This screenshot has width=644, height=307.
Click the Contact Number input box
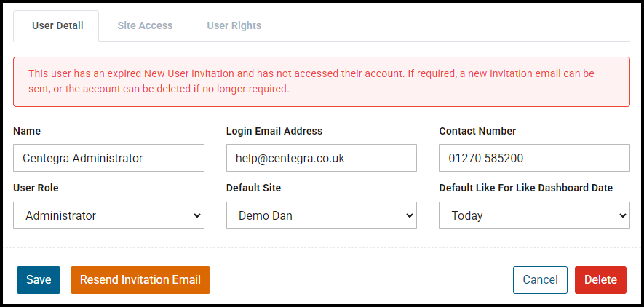click(534, 158)
